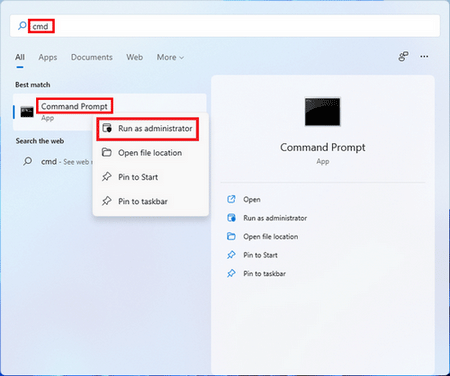Screen dimensions: 450x376
Task: Click the magnifier icon beside cmd web result
Action: coord(28,162)
